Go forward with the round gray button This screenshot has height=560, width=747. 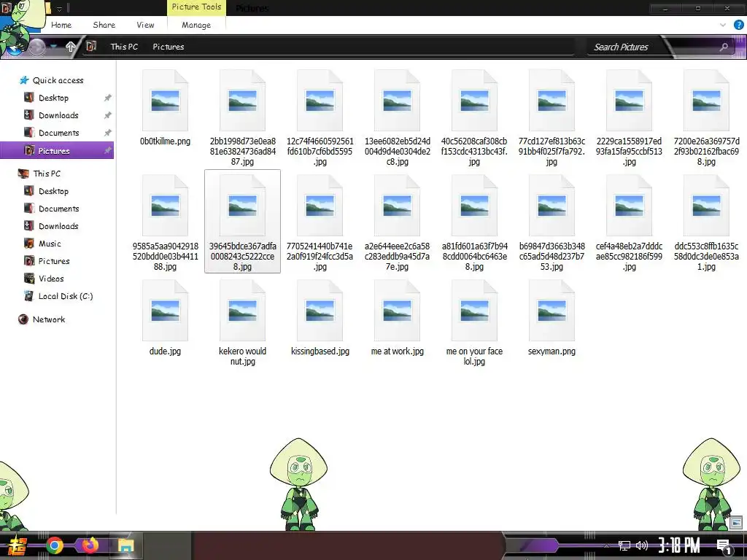(x=36, y=47)
